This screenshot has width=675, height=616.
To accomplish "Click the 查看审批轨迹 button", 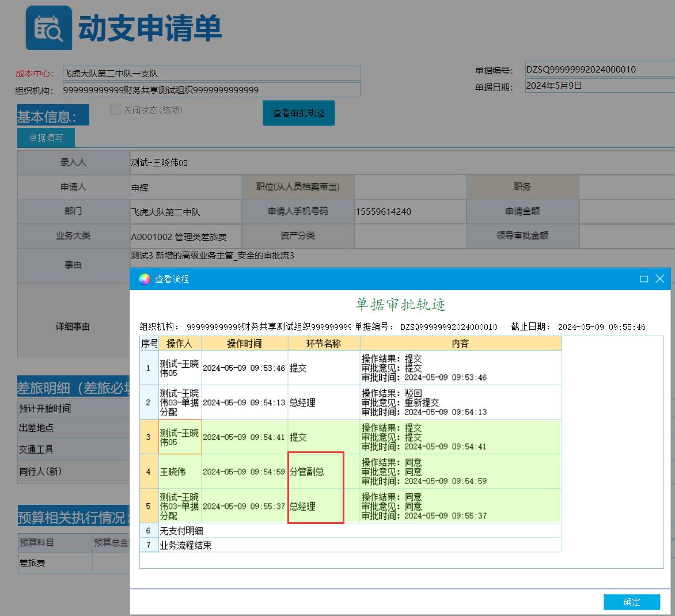I will click(298, 113).
